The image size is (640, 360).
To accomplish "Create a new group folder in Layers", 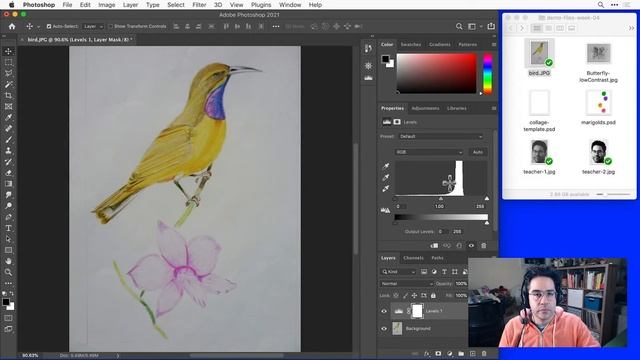I will click(461, 353).
